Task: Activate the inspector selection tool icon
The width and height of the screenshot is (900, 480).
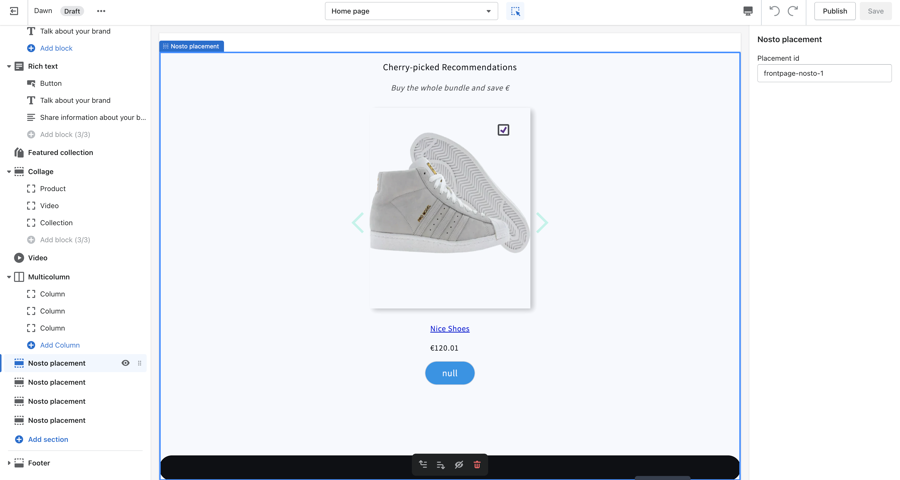Action: pyautogui.click(x=515, y=11)
